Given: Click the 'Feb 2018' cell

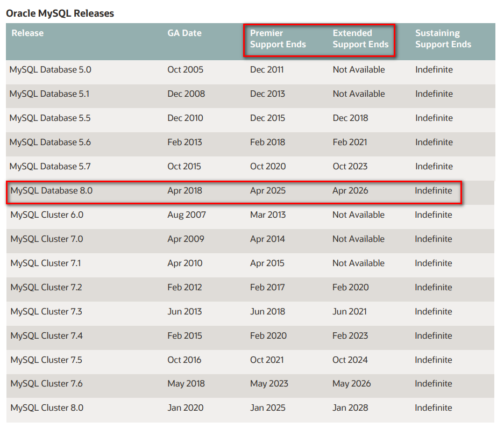Looking at the screenshot, I should pos(268,142).
